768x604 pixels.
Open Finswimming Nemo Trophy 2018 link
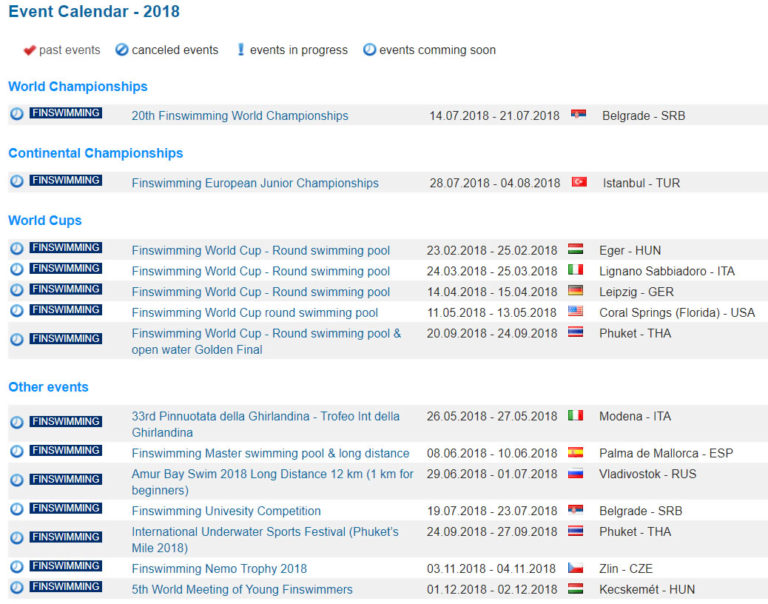click(219, 569)
